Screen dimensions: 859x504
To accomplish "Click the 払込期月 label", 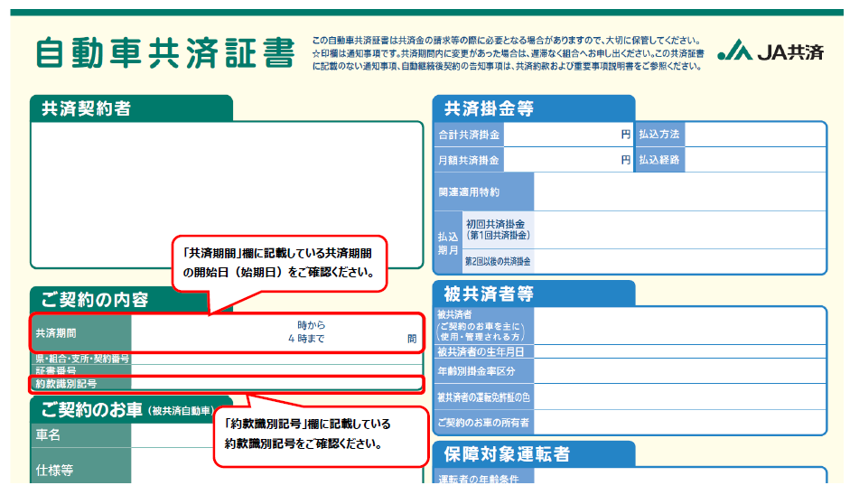I will click(448, 243).
